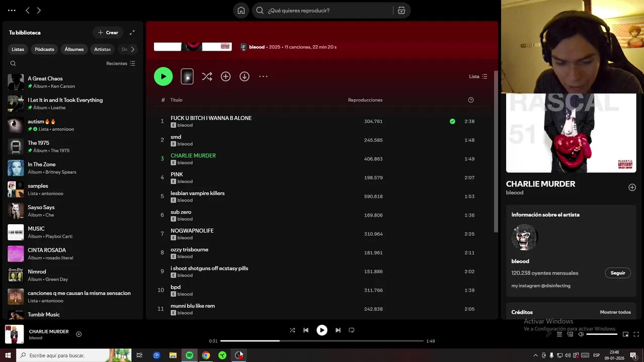Sort tracks by Título column header
The image size is (644, 362).
pyautogui.click(x=176, y=100)
